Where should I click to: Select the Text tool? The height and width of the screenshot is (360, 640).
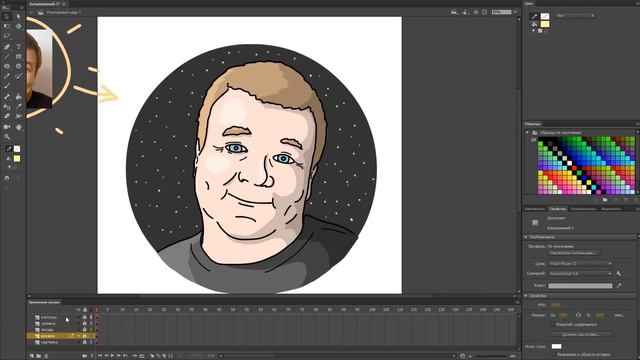(18, 47)
